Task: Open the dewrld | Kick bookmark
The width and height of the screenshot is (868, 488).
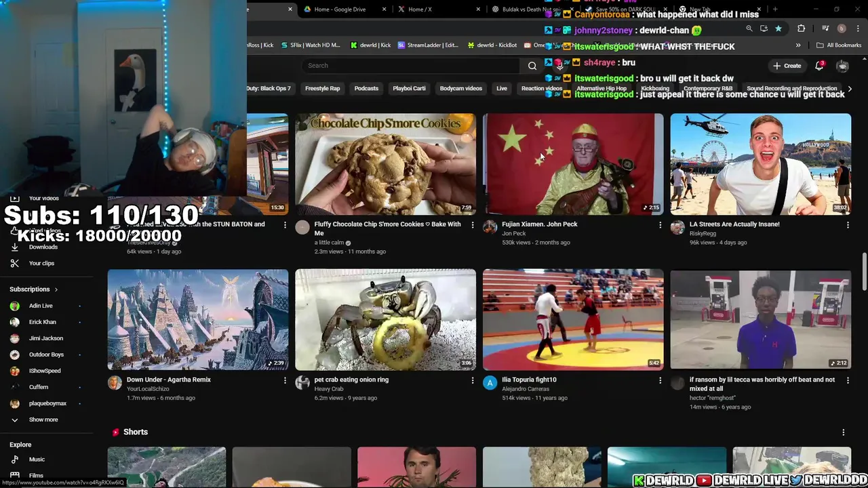Action: point(370,45)
